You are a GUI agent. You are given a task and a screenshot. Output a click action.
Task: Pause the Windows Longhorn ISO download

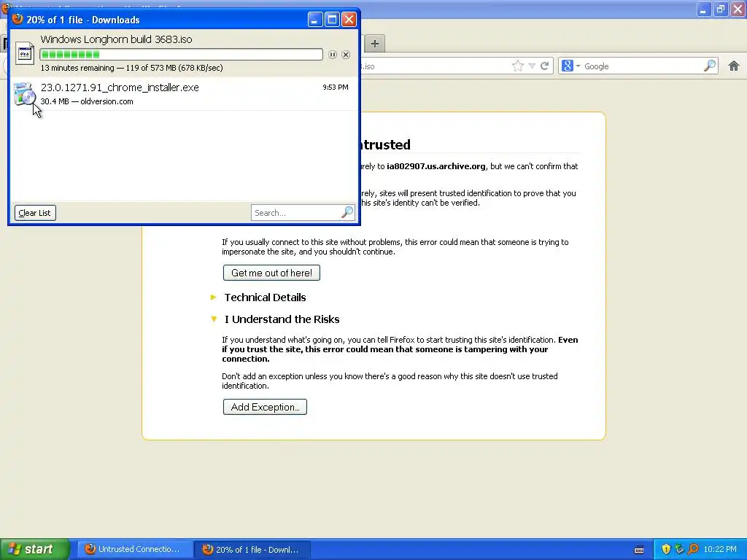point(333,55)
